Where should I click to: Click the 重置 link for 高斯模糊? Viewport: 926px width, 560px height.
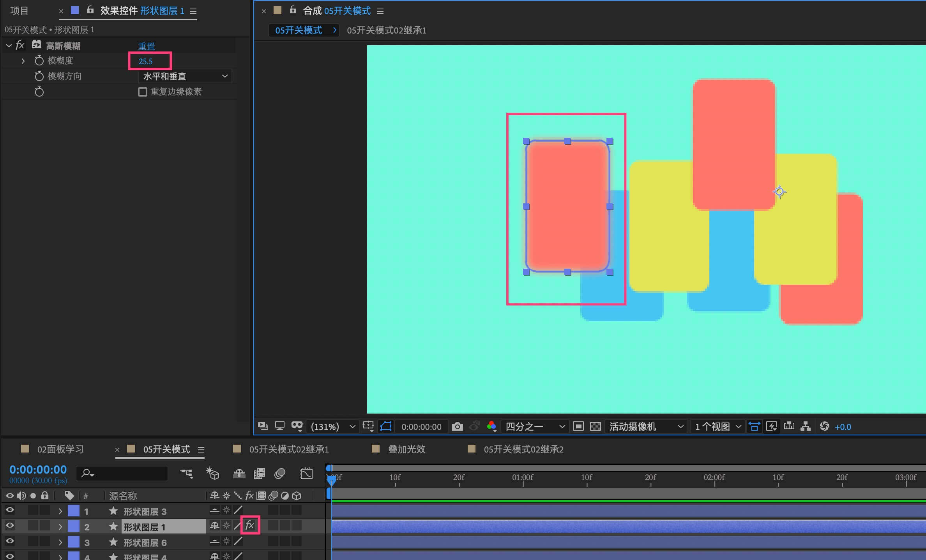click(x=147, y=46)
